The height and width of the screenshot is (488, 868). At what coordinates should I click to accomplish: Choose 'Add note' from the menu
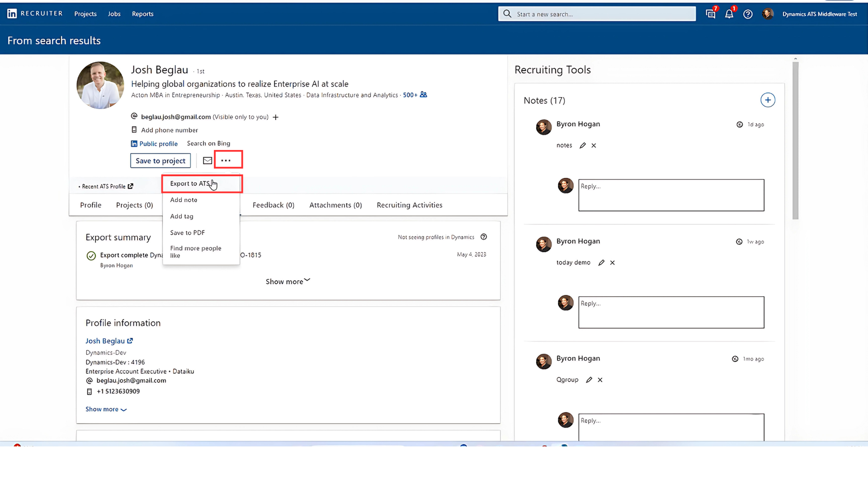coord(201,200)
